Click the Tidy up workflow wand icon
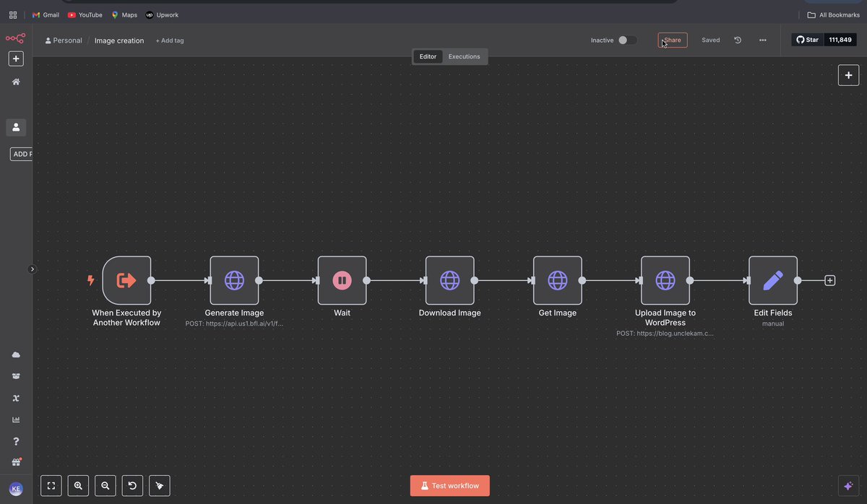867x504 pixels. (x=160, y=485)
